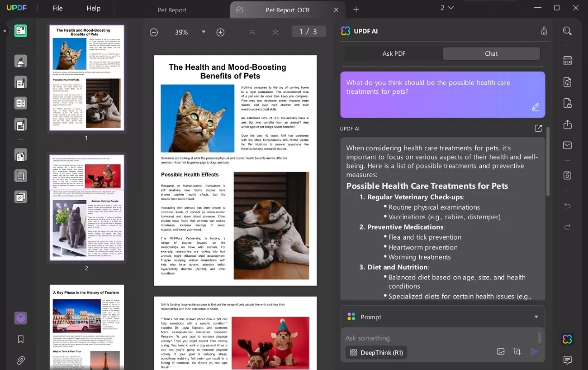Select the page 1 thumbnail
588x370 pixels.
tap(86, 78)
